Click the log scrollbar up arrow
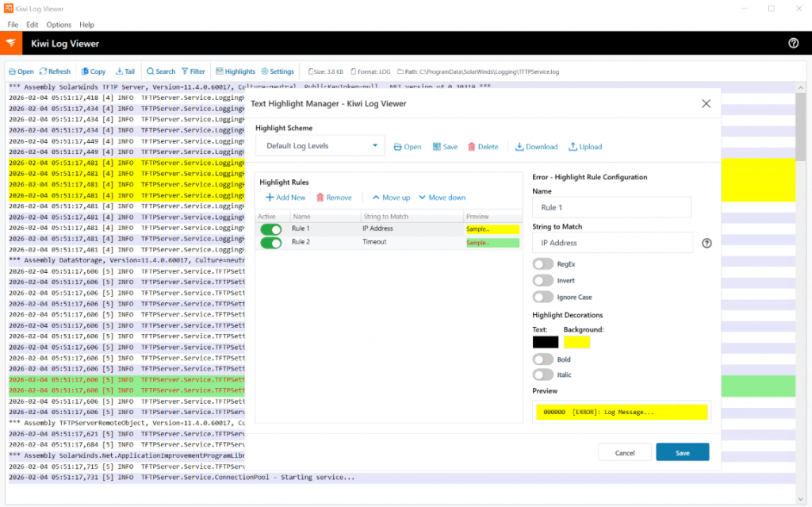Screen dimensions: 812x507 (801, 88)
